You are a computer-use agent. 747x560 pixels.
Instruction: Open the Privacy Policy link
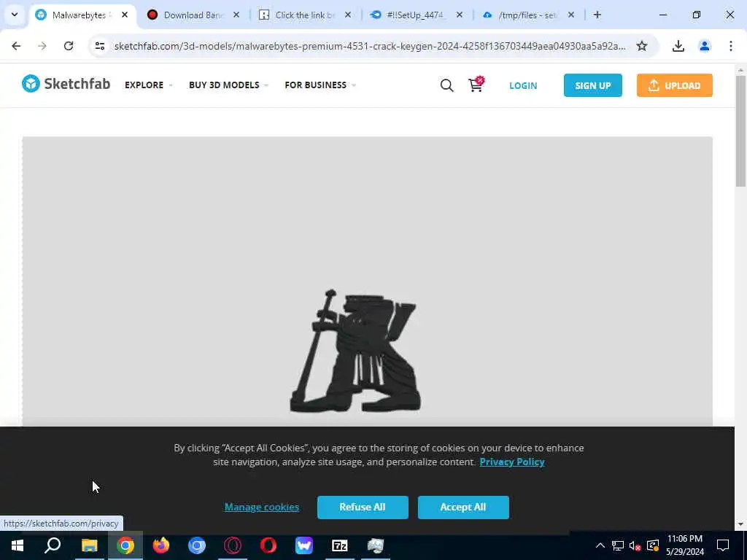coord(512,462)
